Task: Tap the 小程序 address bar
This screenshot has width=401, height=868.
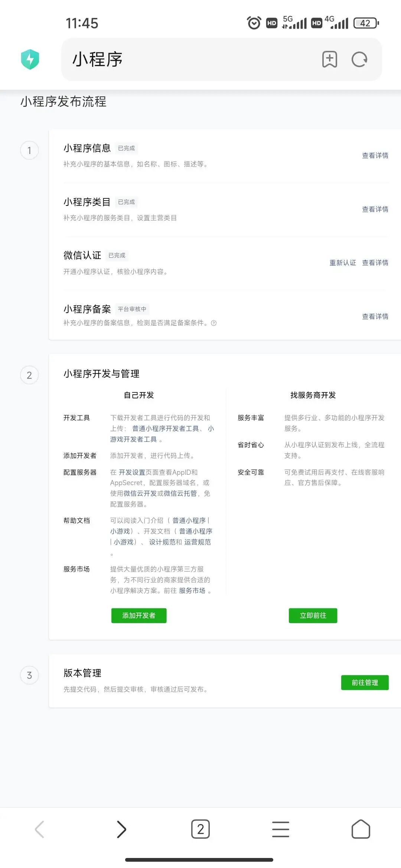Action: pyautogui.click(x=222, y=59)
